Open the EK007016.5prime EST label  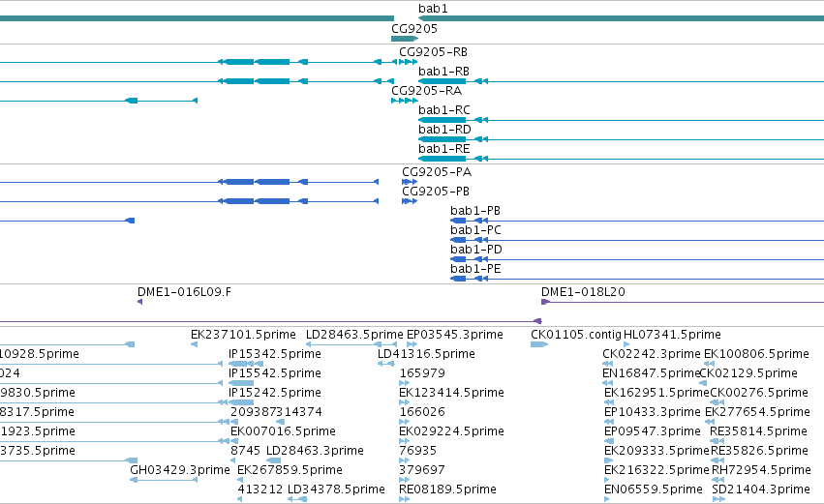click(x=284, y=431)
